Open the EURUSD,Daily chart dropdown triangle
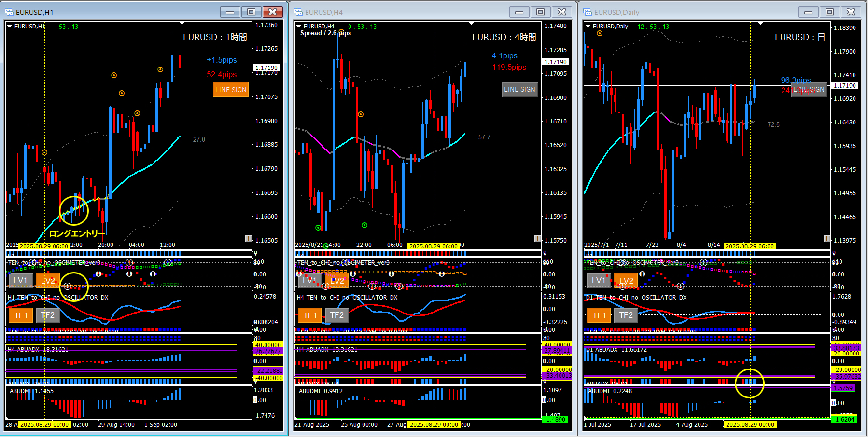Image resolution: width=868 pixels, height=437 pixels. (588, 27)
